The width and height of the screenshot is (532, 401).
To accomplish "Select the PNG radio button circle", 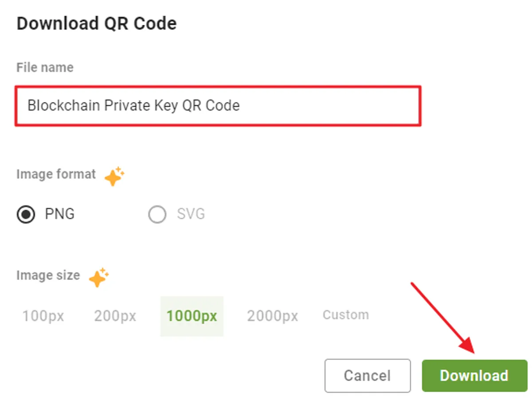I will (26, 215).
